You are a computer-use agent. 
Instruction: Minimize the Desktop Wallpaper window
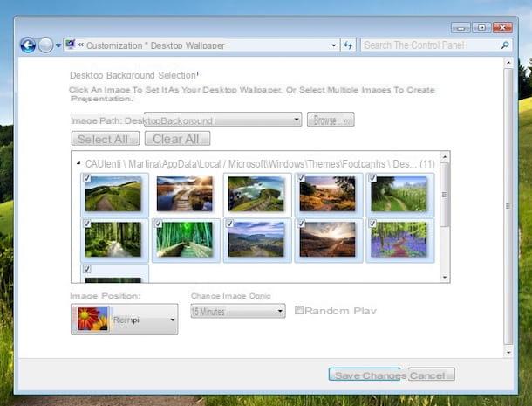(x=460, y=28)
